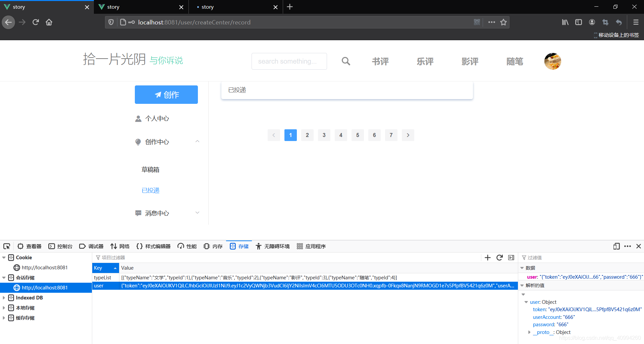The width and height of the screenshot is (644, 344).
Task: Click the browser forward arrow button
Action: pos(22,22)
